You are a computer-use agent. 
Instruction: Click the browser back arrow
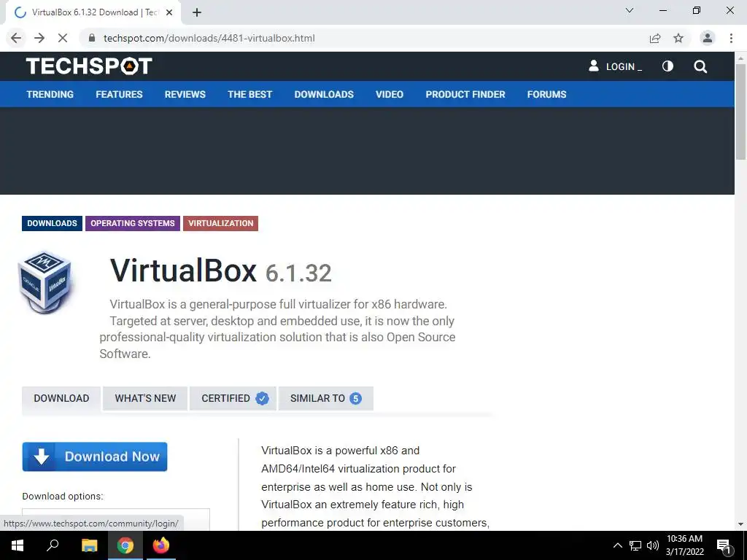click(16, 38)
